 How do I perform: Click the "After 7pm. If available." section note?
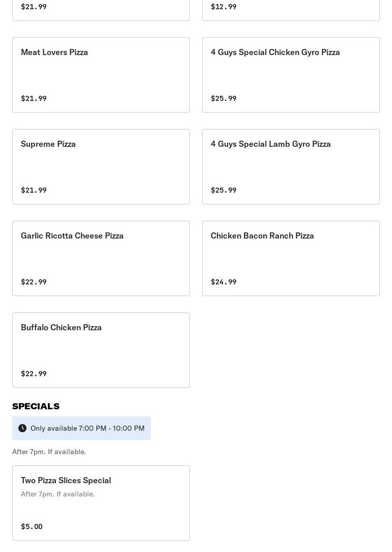pos(49,452)
